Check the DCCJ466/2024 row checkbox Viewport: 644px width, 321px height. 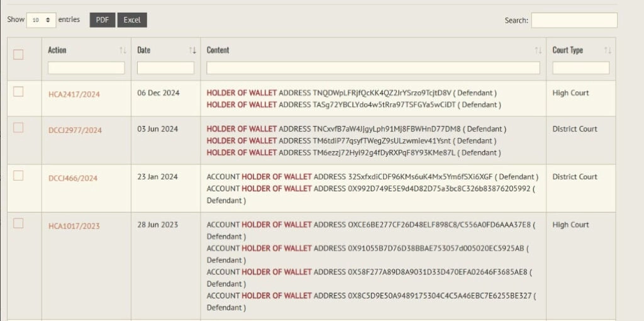click(x=18, y=176)
